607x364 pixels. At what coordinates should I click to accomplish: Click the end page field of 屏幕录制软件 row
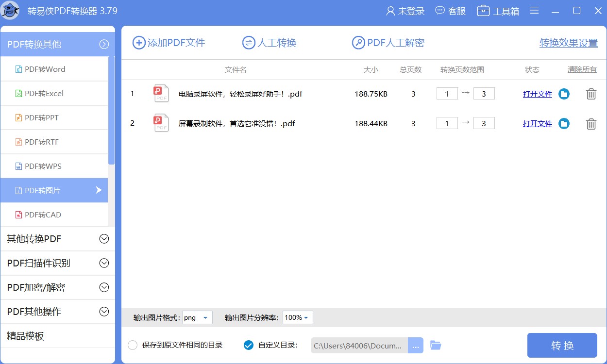point(484,123)
